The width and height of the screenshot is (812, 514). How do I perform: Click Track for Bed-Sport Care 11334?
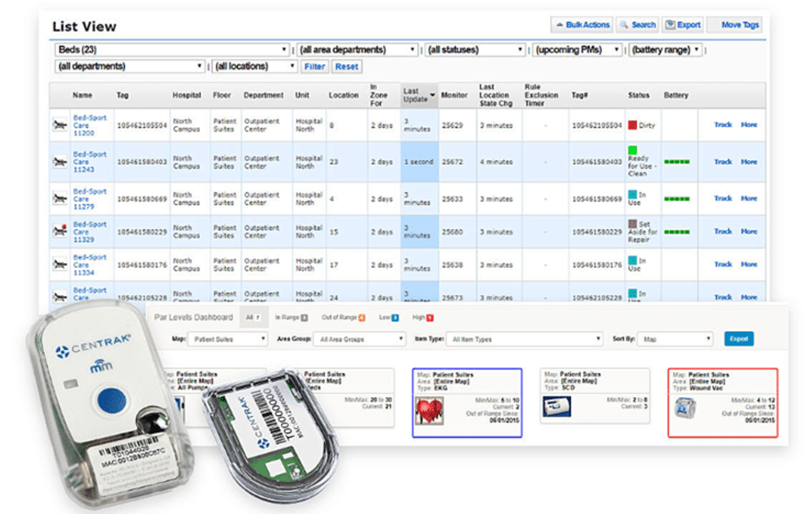coord(723,264)
